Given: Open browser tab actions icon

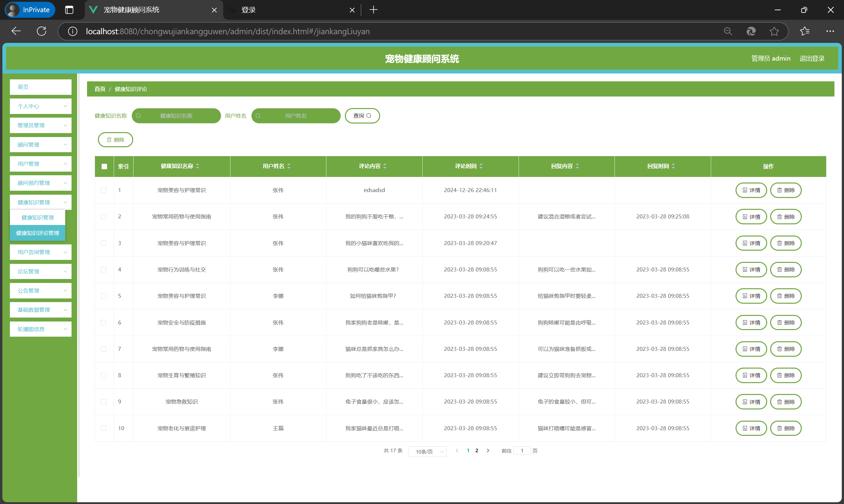Looking at the screenshot, I should 69,10.
